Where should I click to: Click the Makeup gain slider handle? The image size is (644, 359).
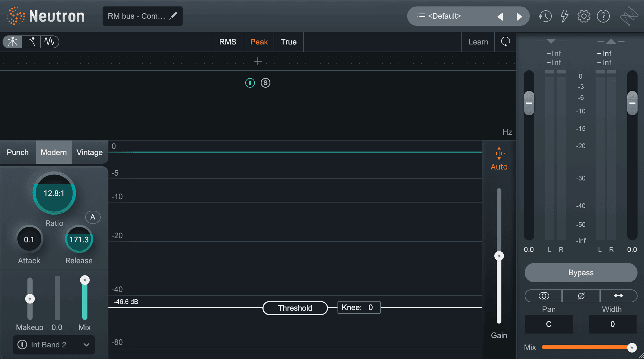pos(30,299)
